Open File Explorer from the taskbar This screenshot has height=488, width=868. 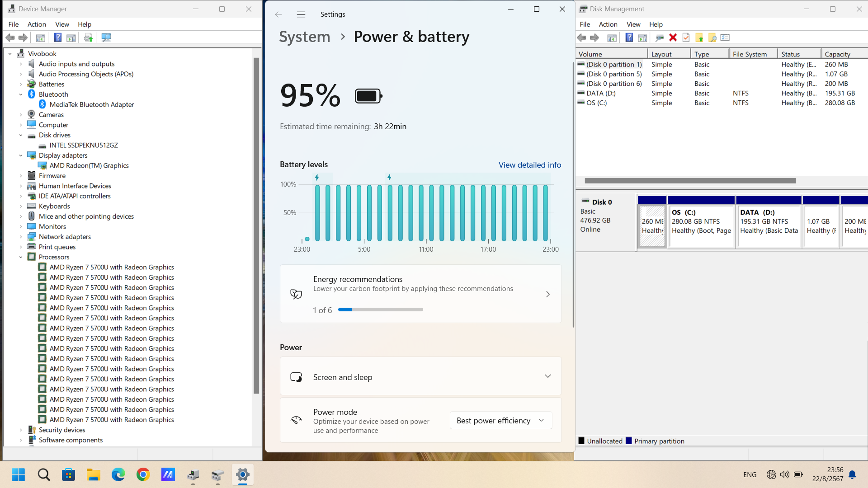(94, 474)
